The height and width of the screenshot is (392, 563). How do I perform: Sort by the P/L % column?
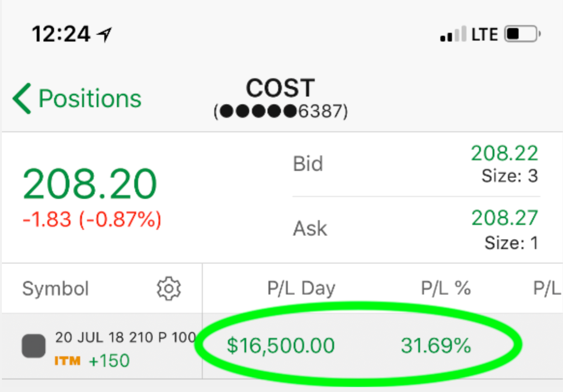446,288
